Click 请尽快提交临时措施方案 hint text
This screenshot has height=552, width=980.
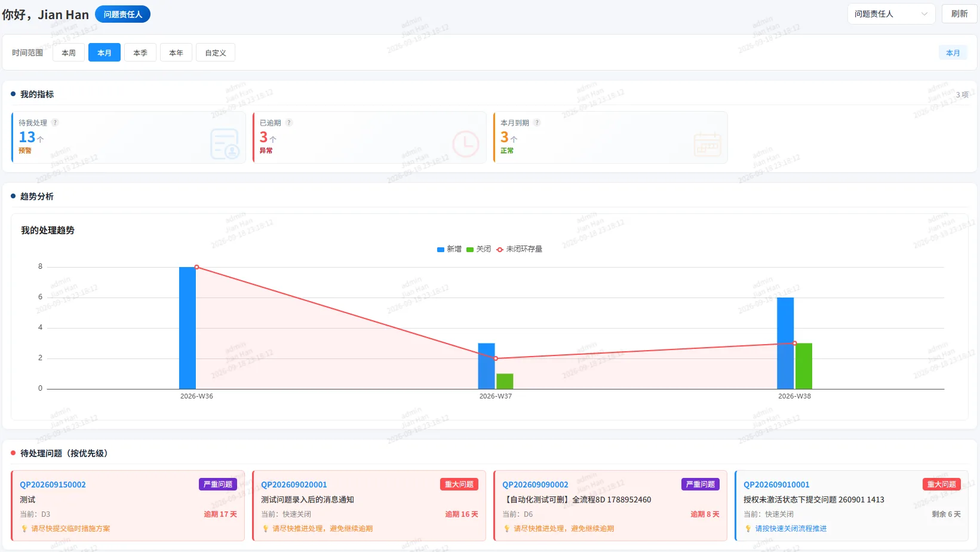[x=70, y=529]
